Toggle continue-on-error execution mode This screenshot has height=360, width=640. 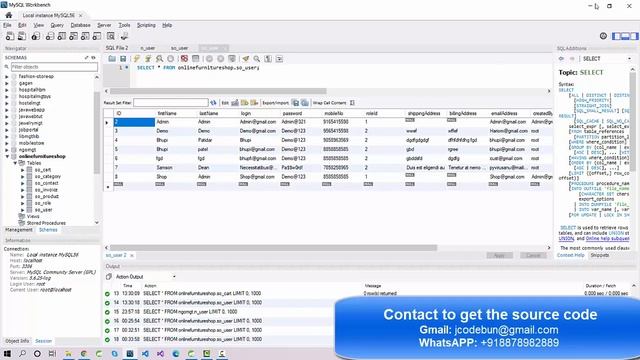(184, 59)
